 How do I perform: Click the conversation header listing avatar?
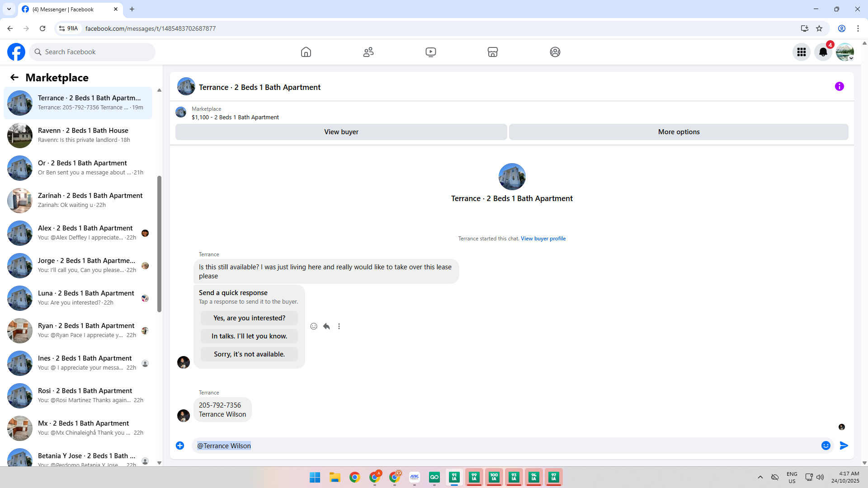pos(186,87)
